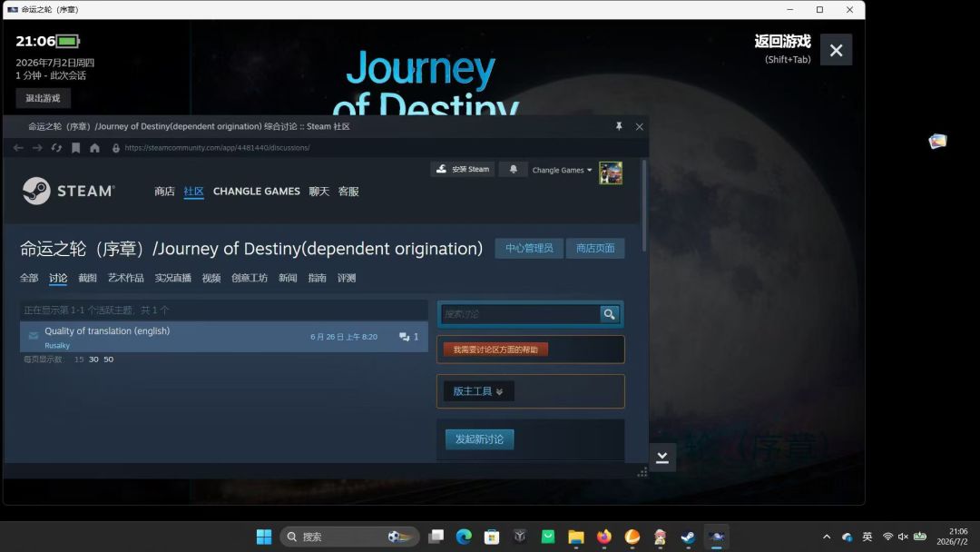
Task: Bookmark the current discussions page
Action: tap(75, 148)
